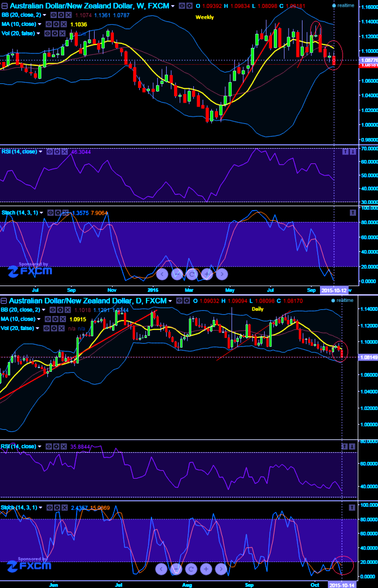Expand Stoch dropdown in weekly Stoch pane
The width and height of the screenshot is (378, 588).
point(41,213)
